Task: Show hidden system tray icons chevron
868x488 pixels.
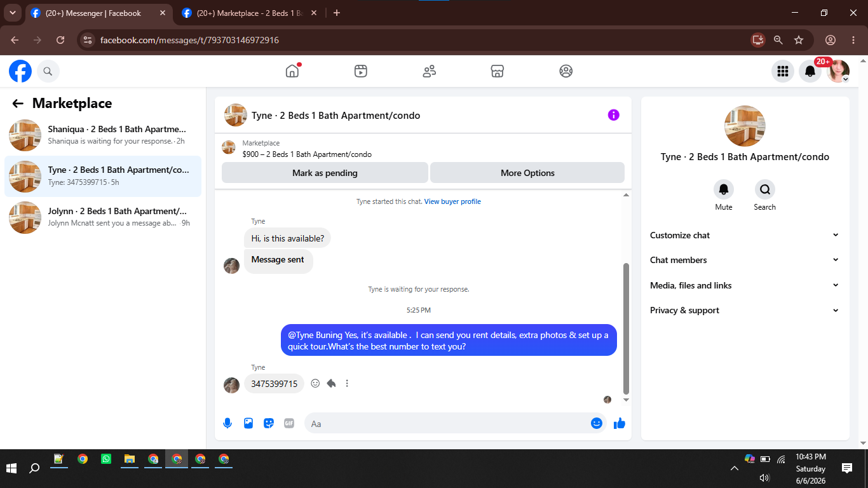Action: (735, 468)
